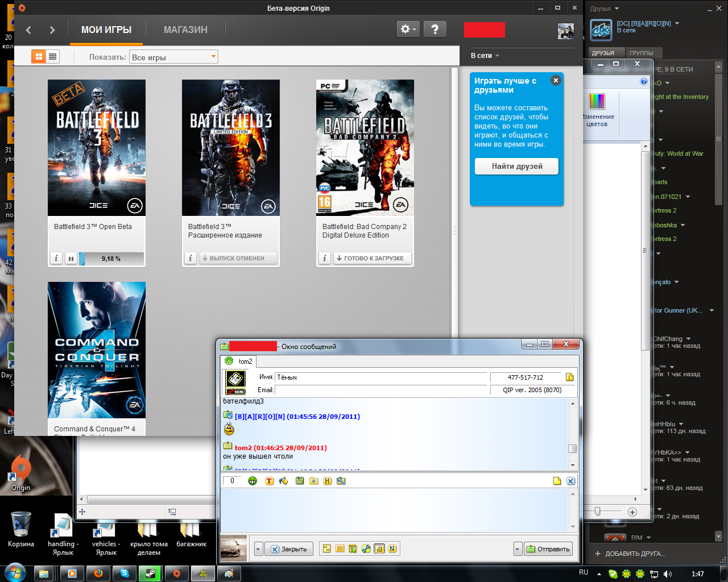Click the Закрыть button in message window
Viewport: 728px width, 582px height.
pos(289,549)
